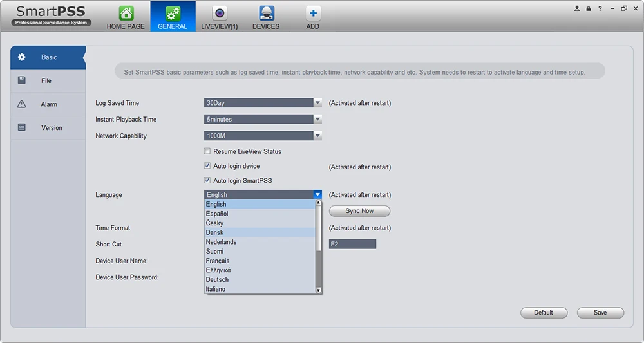This screenshot has width=644, height=343.
Task: Pick Suomi from language list
Action: [260, 251]
